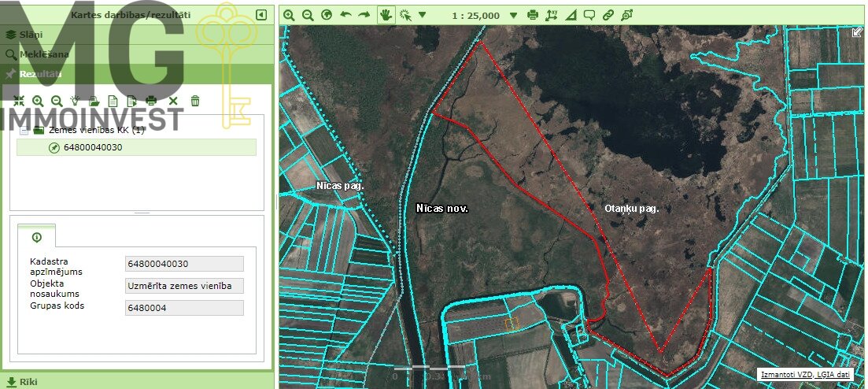Remove selected result with X icon

[173, 101]
